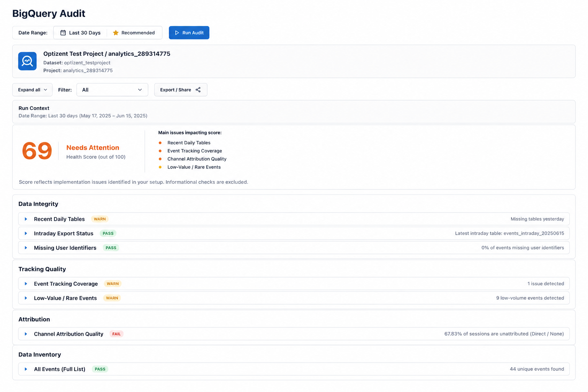
Task: Expand the All Events (Full List) row arrow
Action: pos(26,369)
